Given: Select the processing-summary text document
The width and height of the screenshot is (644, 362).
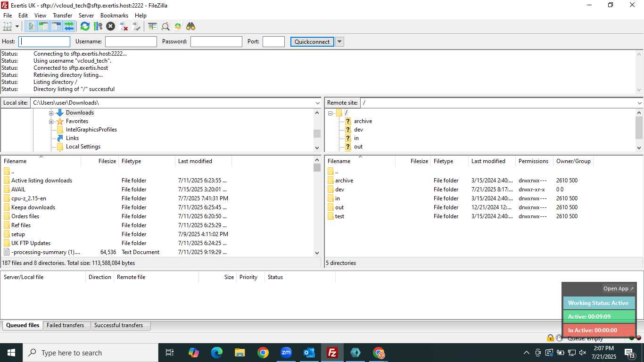Looking at the screenshot, I should click(46, 252).
